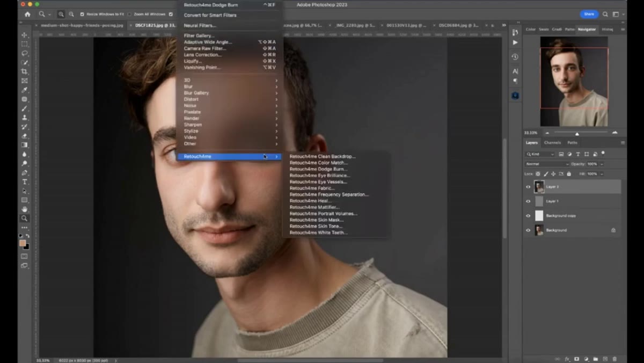Select the Move tool

(x=25, y=35)
